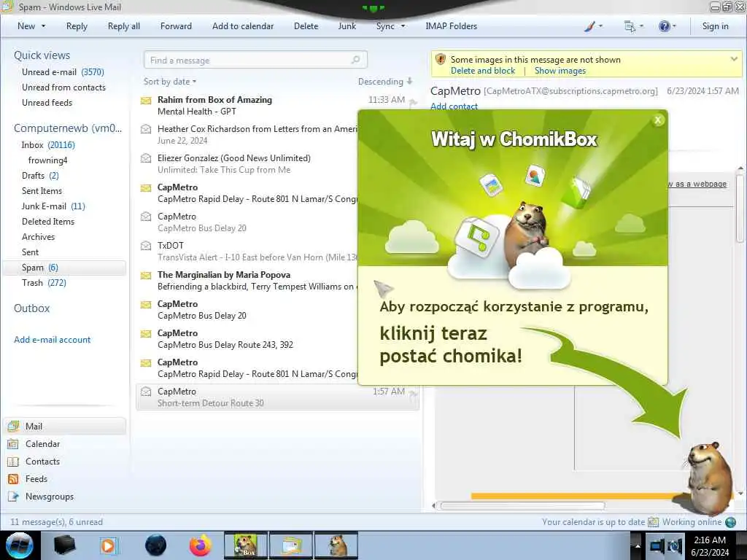Image resolution: width=747 pixels, height=560 pixels.
Task: Click vertical scrollbar of reading pane
Action: [740, 209]
